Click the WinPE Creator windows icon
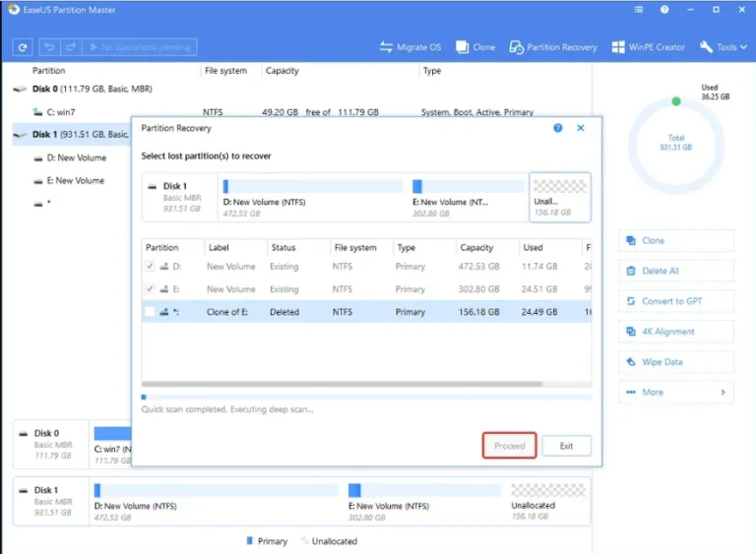Screen dimensions: 756x554 click(617, 47)
